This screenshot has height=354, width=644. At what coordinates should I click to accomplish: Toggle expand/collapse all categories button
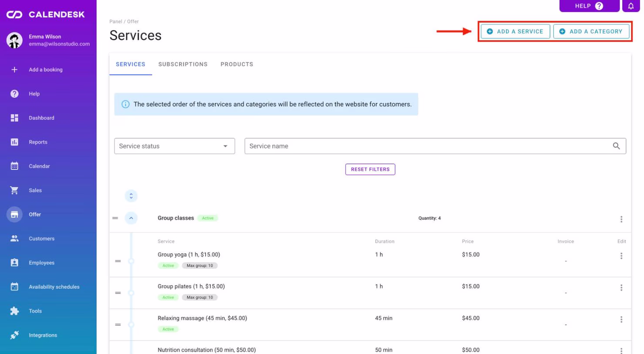pos(131,196)
